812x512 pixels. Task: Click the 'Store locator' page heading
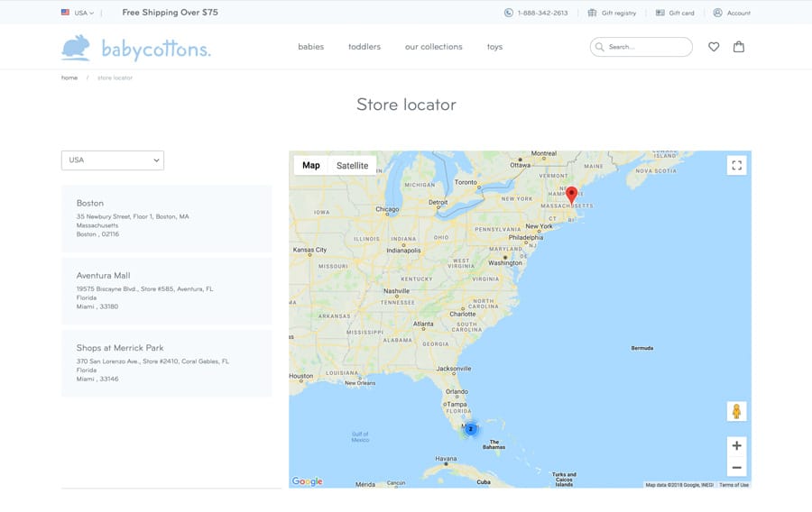click(406, 105)
